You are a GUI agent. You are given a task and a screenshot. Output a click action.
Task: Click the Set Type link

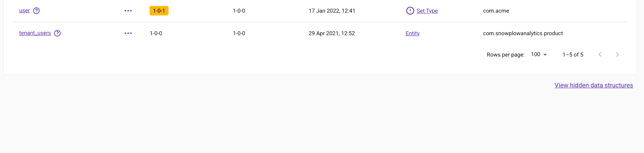(x=427, y=11)
